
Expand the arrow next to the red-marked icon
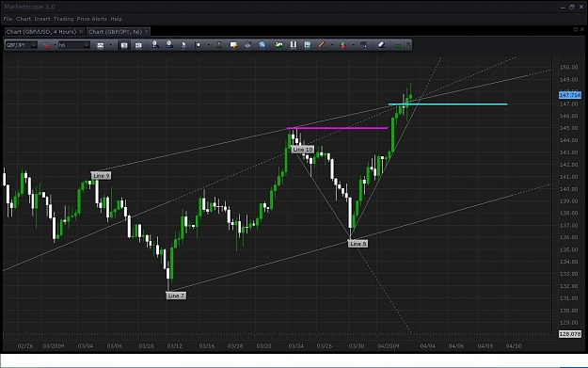point(55,45)
